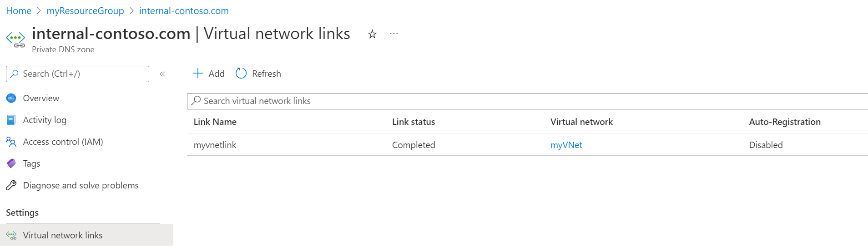
Task: Open the ellipsis more options menu
Action: tap(394, 34)
